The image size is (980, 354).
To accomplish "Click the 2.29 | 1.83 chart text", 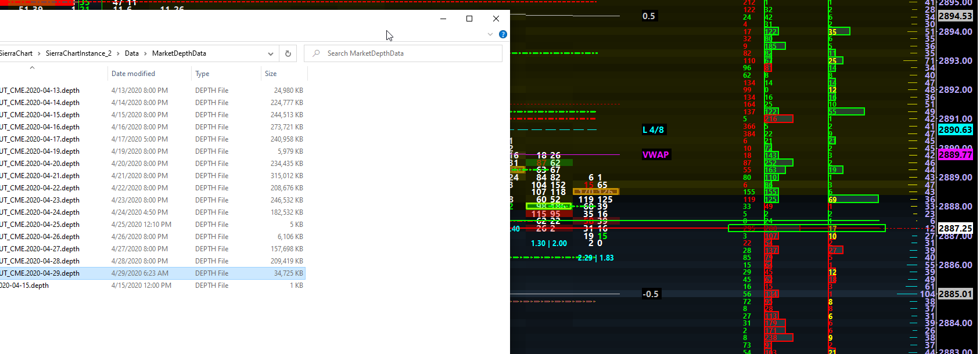I will (x=595, y=258).
